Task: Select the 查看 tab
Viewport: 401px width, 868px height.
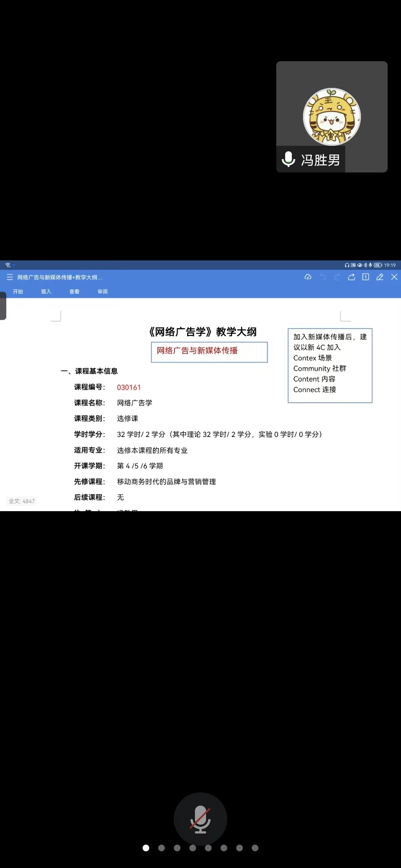Action: [74, 292]
